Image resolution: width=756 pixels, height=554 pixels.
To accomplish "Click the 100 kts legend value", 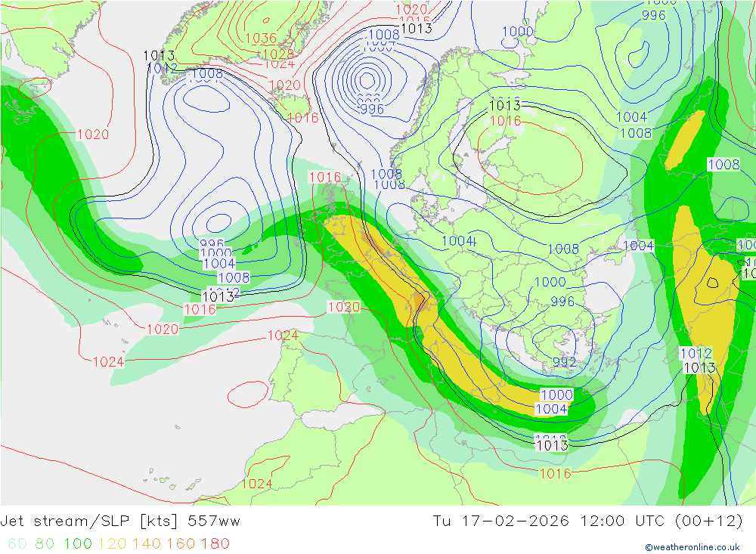I will tap(78, 543).
